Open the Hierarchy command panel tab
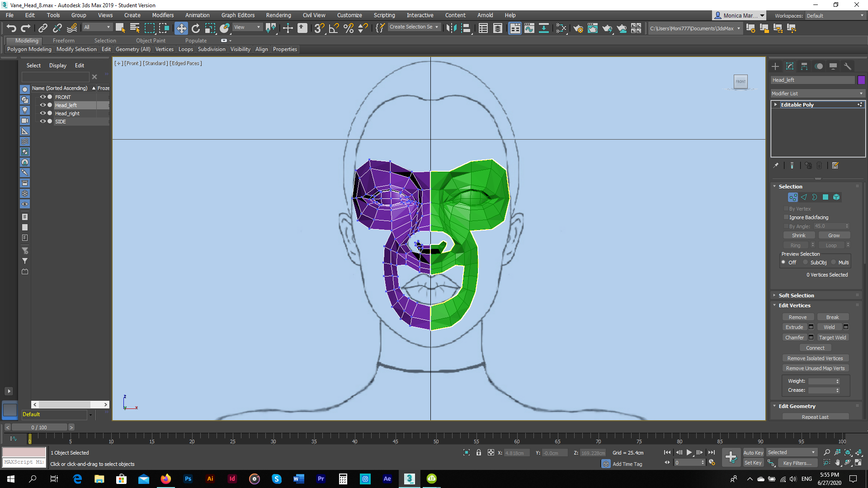This screenshot has width=868, height=488. tap(804, 66)
